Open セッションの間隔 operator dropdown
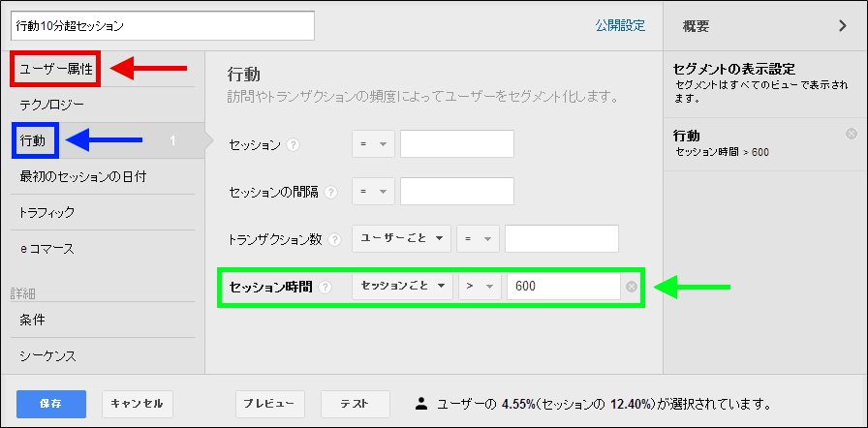868x428 pixels. [373, 192]
